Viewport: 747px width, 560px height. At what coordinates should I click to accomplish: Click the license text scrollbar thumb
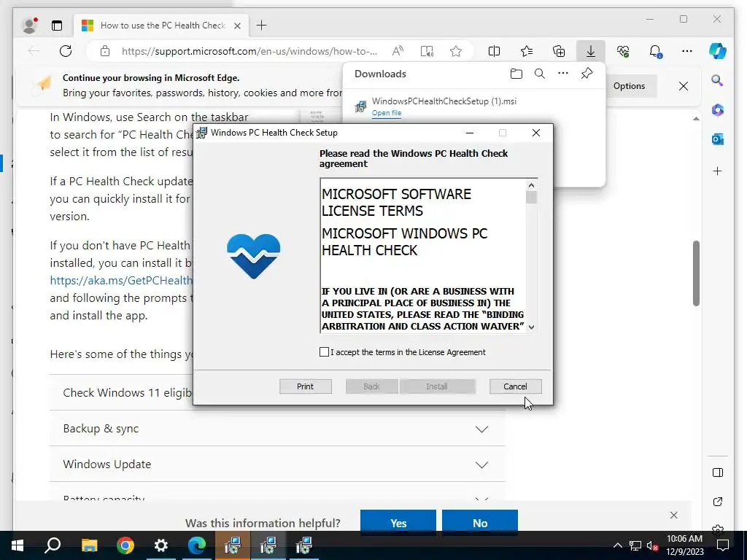[x=531, y=197]
